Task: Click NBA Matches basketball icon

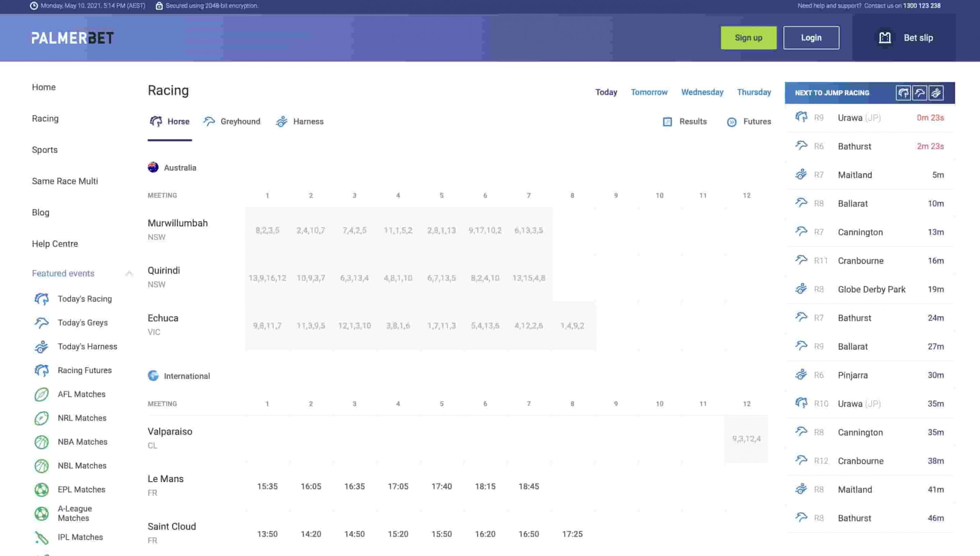Action: click(x=41, y=442)
